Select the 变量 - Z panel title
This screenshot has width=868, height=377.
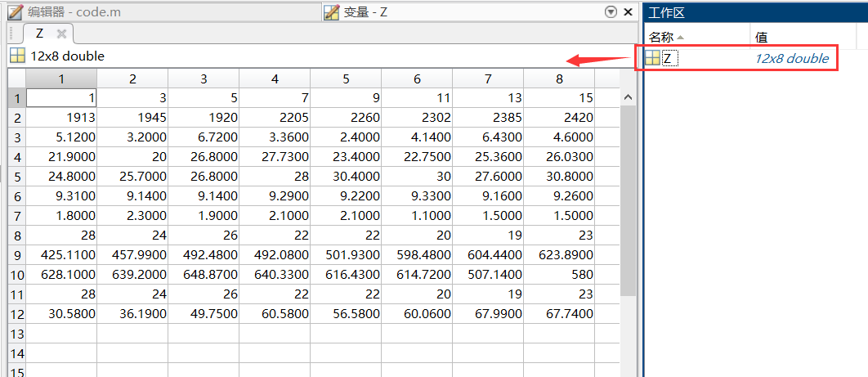(365, 11)
